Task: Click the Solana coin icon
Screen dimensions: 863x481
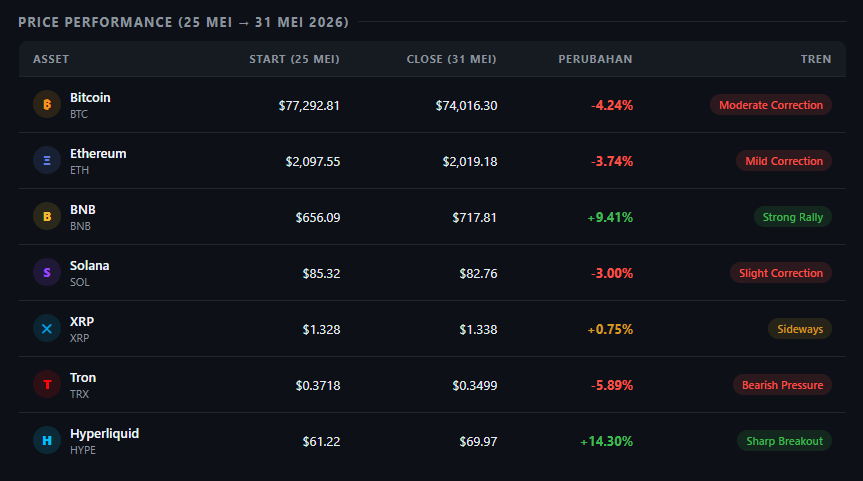Action: pyautogui.click(x=47, y=272)
